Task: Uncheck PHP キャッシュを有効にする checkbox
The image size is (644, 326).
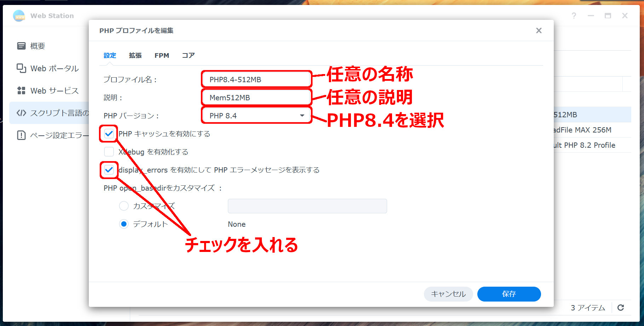Action: (x=109, y=134)
